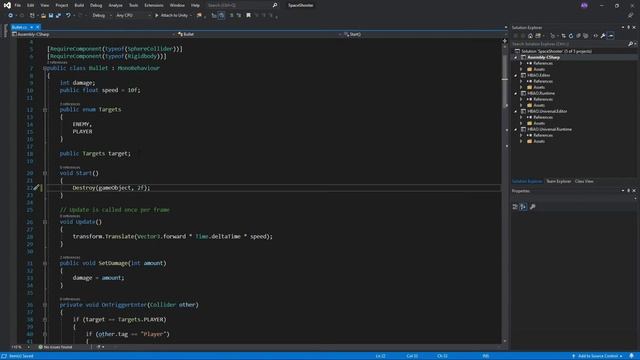Click the Open File folder icon
This screenshot has width=640, height=360.
[43, 16]
